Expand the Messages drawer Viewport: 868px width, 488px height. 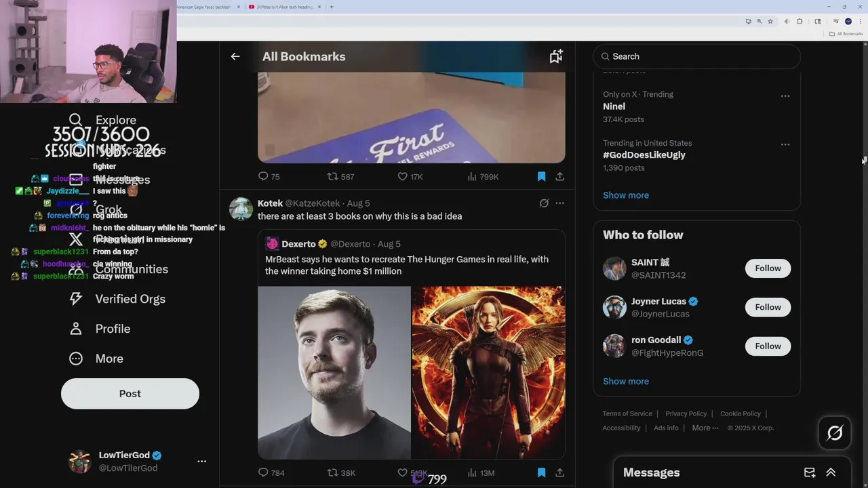click(x=831, y=472)
